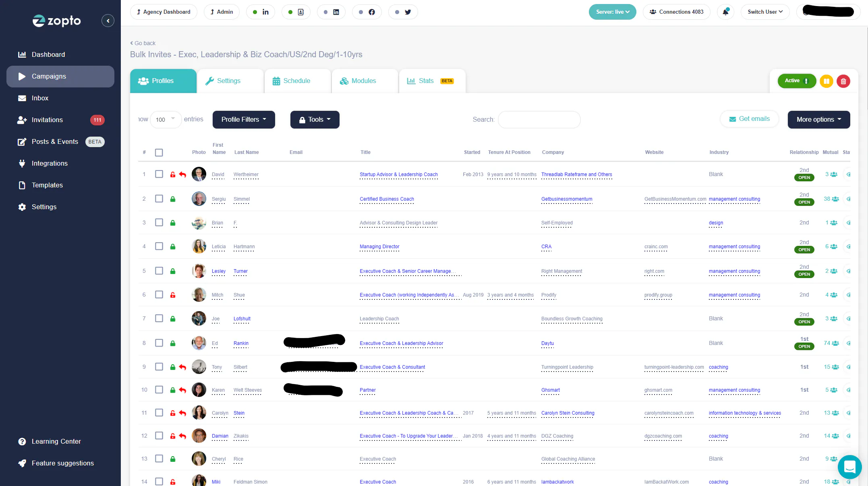Pause the campaign with yellow pause button
The width and height of the screenshot is (868, 486).
(826, 81)
